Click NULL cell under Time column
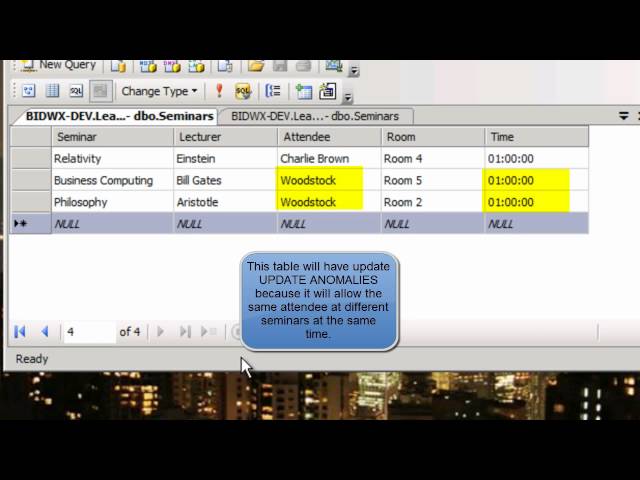Screen dimensions: 640x480 coord(536,224)
